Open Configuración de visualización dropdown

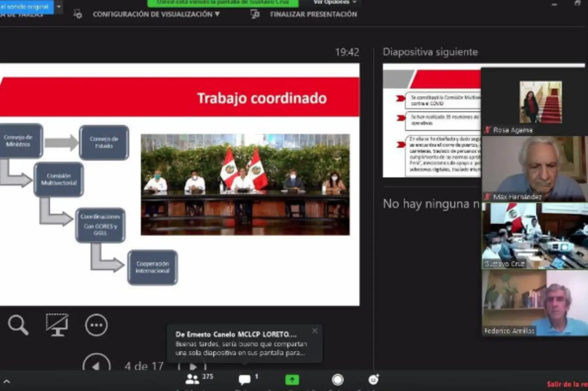pos(156,14)
